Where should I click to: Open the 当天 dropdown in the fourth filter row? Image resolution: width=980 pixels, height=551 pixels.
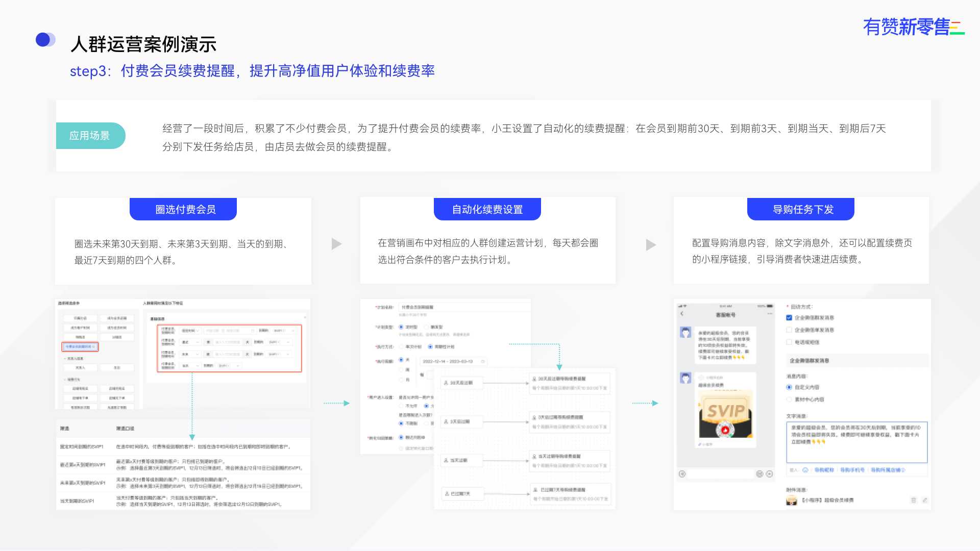(x=191, y=365)
